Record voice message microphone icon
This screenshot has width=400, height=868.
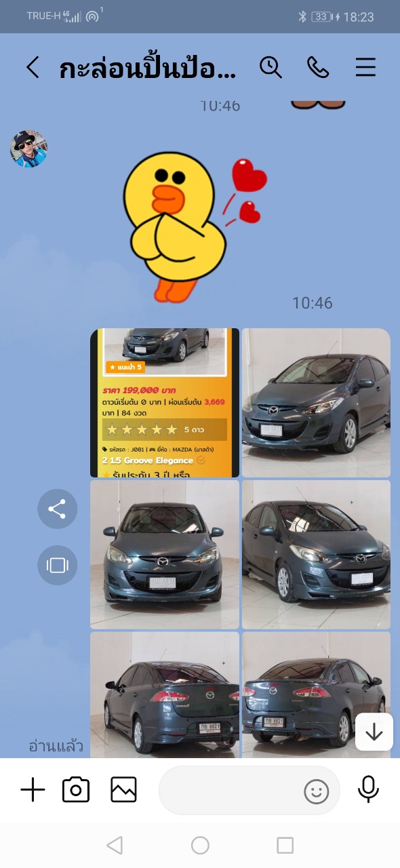click(x=368, y=790)
